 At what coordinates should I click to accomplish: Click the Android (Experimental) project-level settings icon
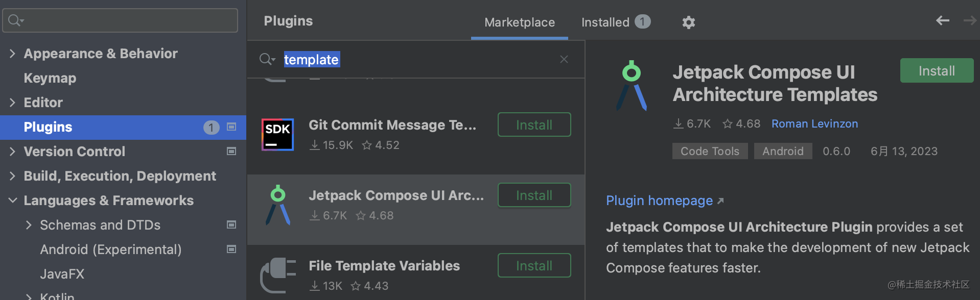231,249
